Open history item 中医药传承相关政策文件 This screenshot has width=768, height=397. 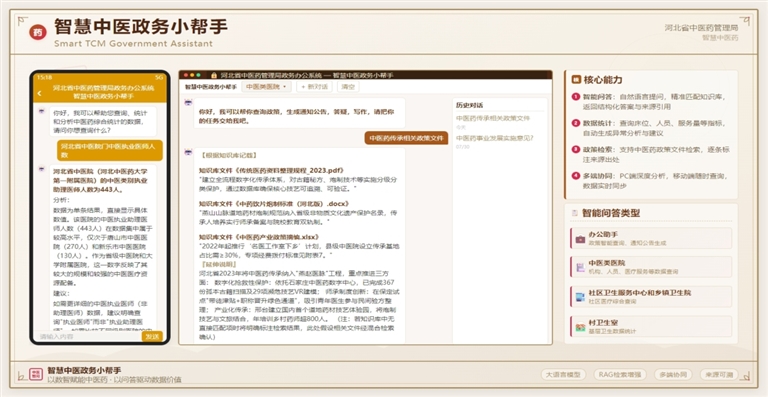pos(493,118)
